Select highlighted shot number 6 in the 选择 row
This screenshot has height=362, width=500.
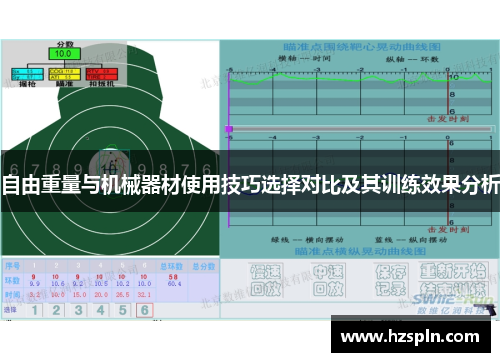(145, 310)
